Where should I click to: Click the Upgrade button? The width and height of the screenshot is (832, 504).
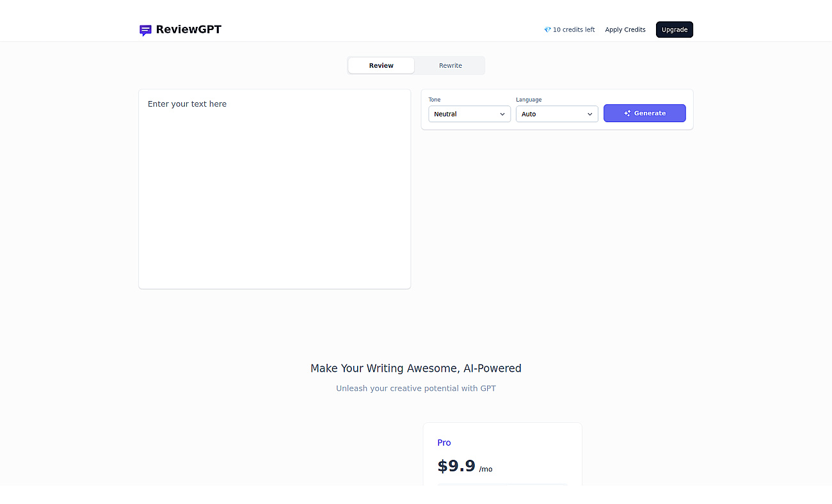click(x=675, y=29)
